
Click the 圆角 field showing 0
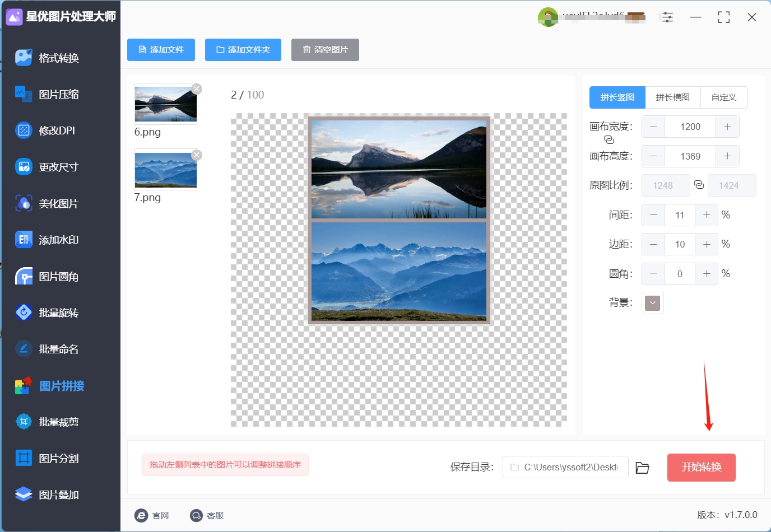680,274
